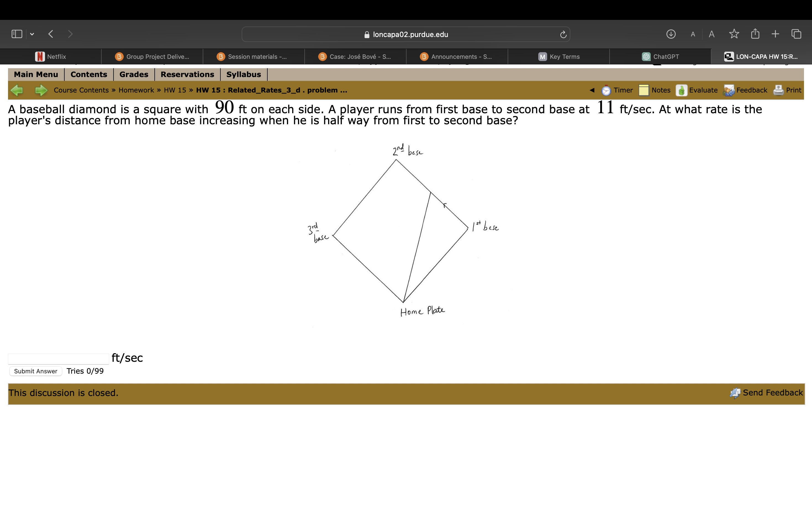Select the Syllabus menu item
This screenshot has height=528, width=812.
(244, 74)
